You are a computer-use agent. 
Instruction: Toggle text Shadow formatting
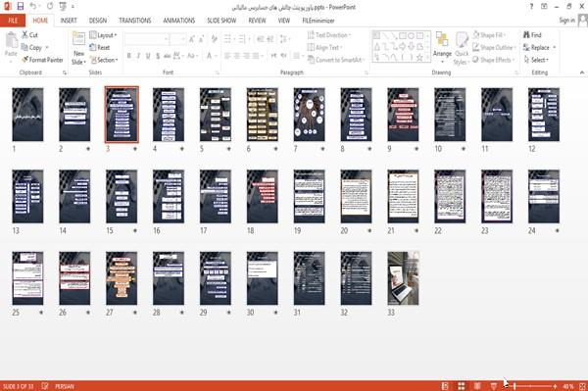click(x=158, y=56)
